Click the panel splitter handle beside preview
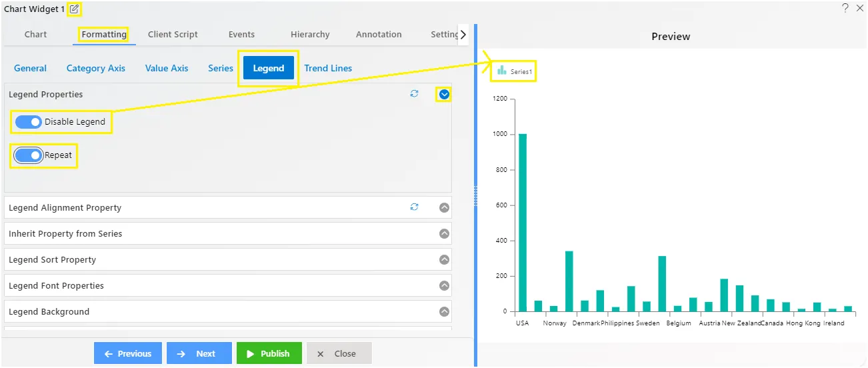The width and height of the screenshot is (868, 368). click(475, 196)
